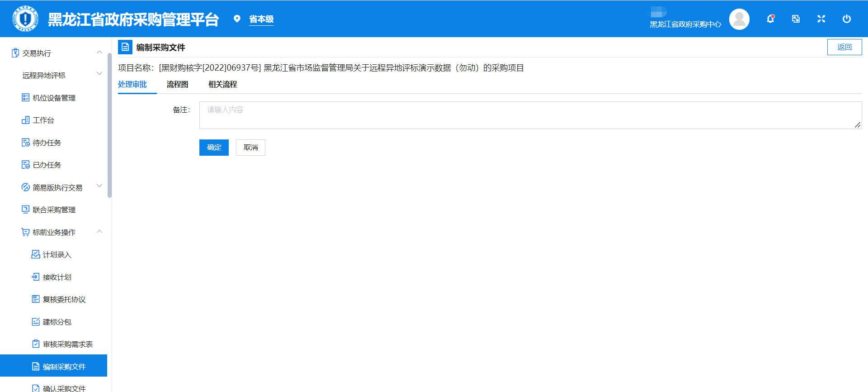Click the 接收计划 icon
868x392 pixels.
click(x=36, y=277)
